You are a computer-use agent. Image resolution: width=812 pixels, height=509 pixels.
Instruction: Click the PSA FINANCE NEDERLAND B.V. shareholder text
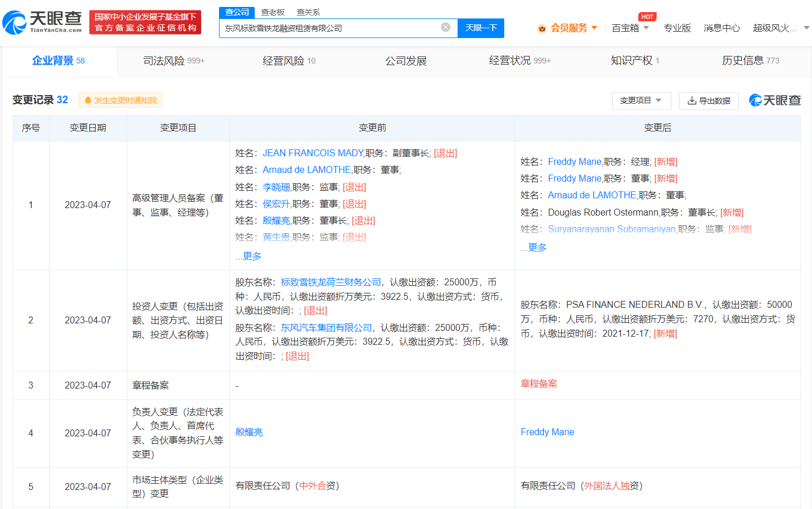pos(635,304)
